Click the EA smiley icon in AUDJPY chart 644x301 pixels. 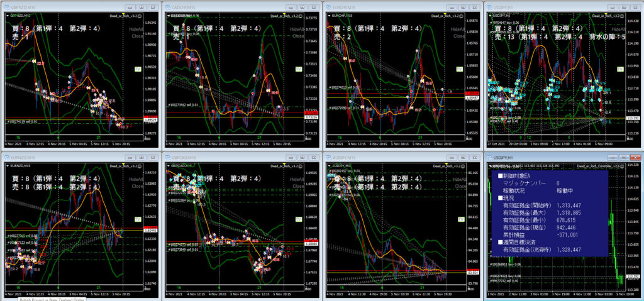(462, 165)
